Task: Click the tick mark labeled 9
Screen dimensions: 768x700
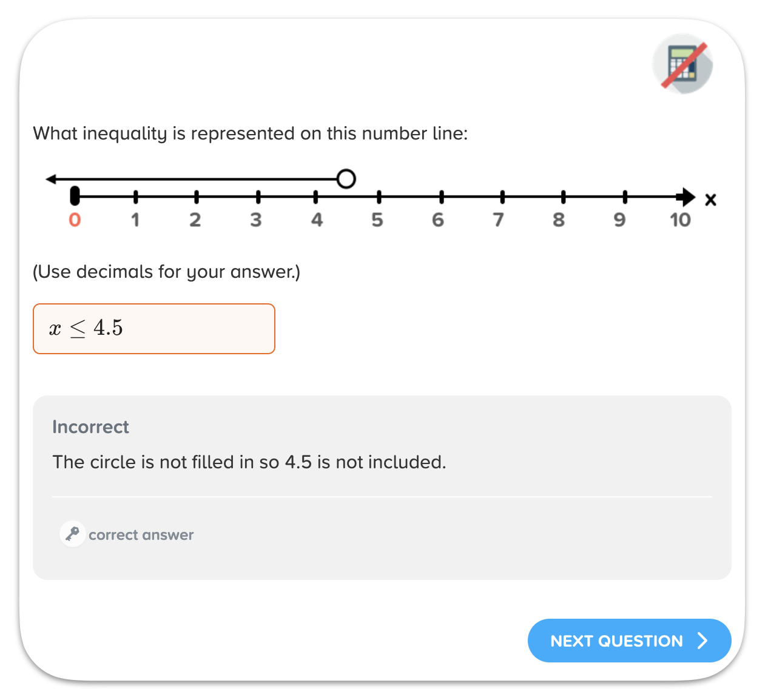Action: (624, 197)
